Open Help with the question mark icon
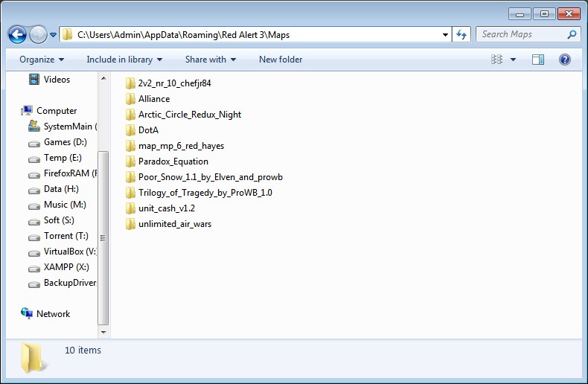The width and height of the screenshot is (588, 384). [x=565, y=60]
